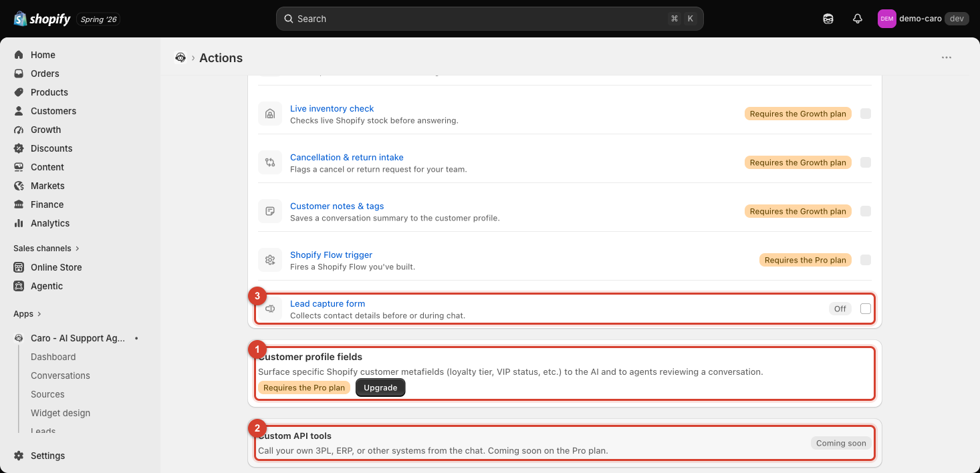Click the Customers person icon
980x473 pixels.
coord(19,111)
